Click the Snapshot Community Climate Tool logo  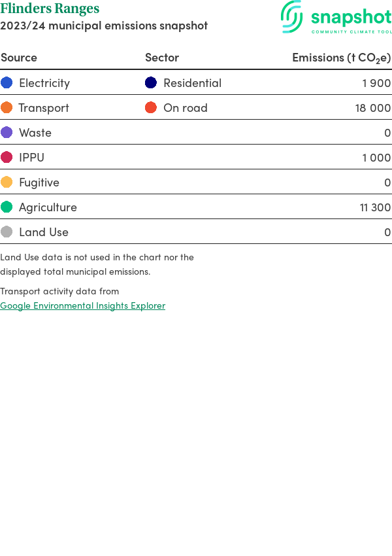point(336,18)
